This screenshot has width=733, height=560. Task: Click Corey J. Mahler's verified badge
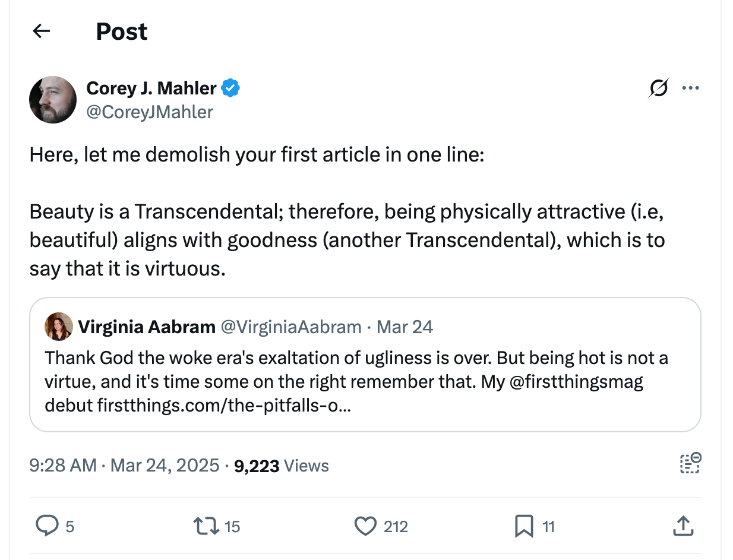pos(230,87)
